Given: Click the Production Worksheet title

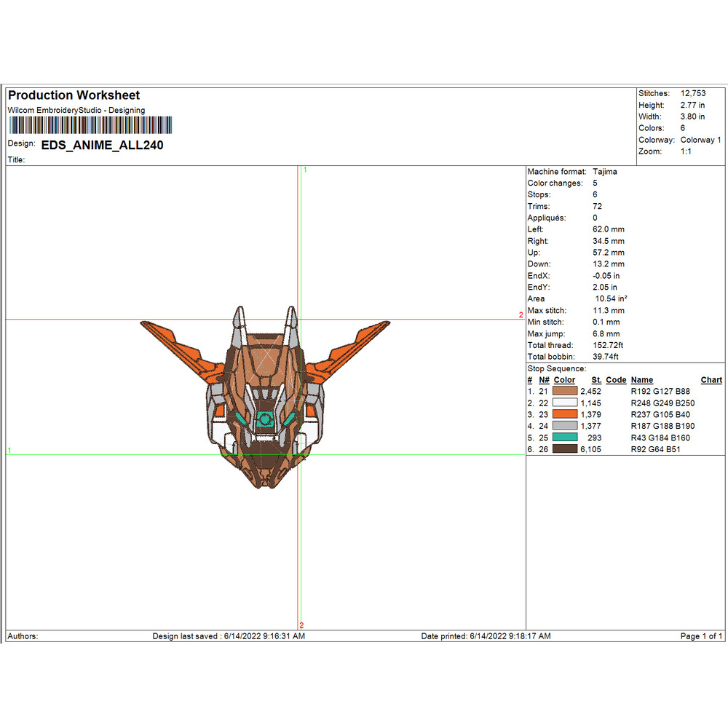Looking at the screenshot, I should tap(74, 95).
